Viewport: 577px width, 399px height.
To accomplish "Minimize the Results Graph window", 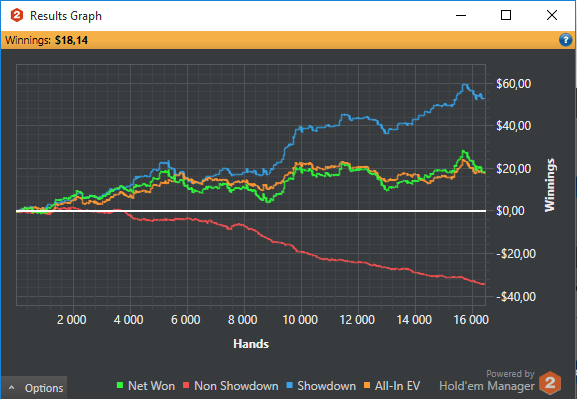I will tap(461, 15).
